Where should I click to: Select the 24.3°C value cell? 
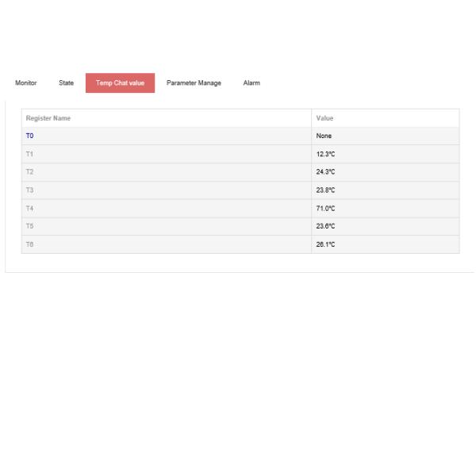(325, 172)
